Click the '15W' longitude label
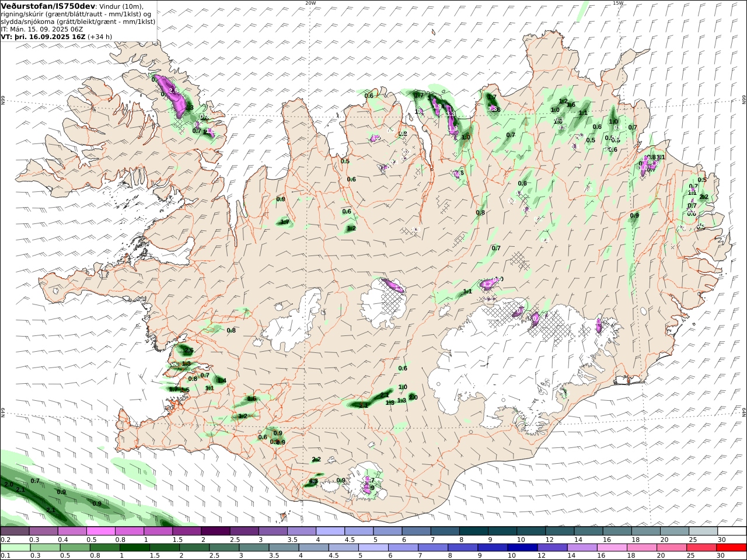The image size is (747, 560). (x=617, y=3)
